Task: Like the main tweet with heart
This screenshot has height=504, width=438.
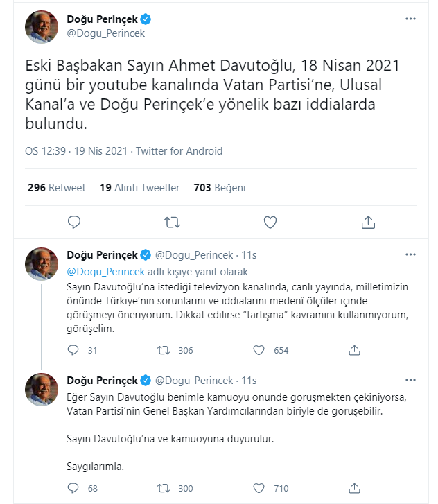Action: 270,222
